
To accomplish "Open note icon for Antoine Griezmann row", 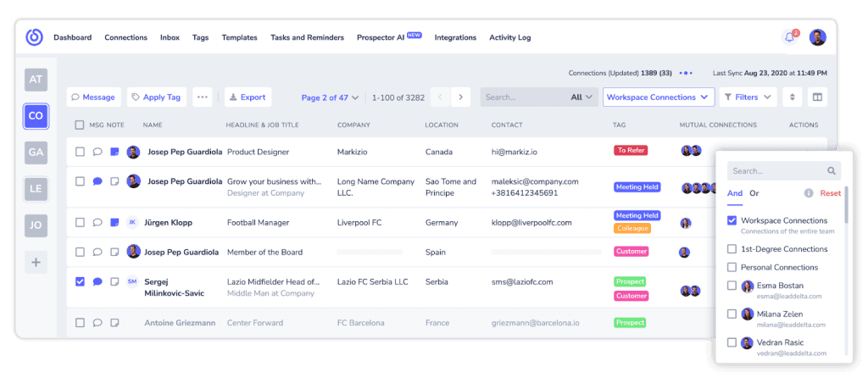I will pos(114,323).
